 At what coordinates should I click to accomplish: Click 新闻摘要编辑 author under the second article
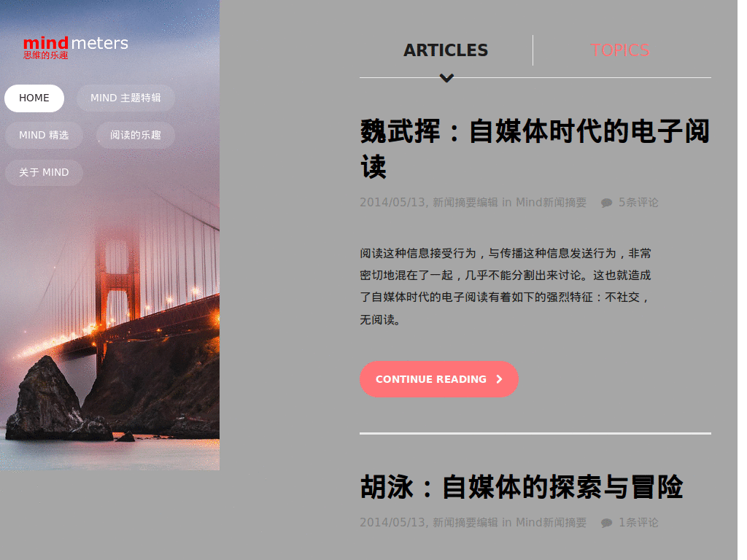465,523
